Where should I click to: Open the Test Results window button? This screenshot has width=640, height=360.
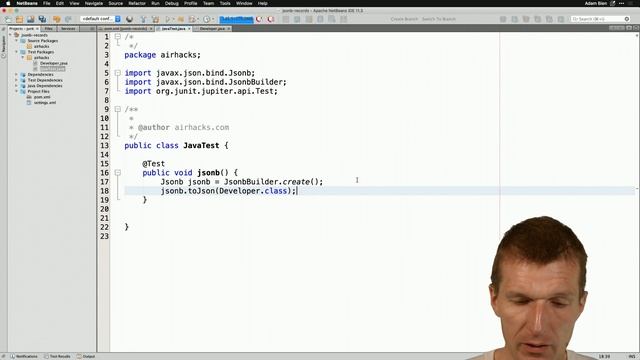[x=57, y=356]
